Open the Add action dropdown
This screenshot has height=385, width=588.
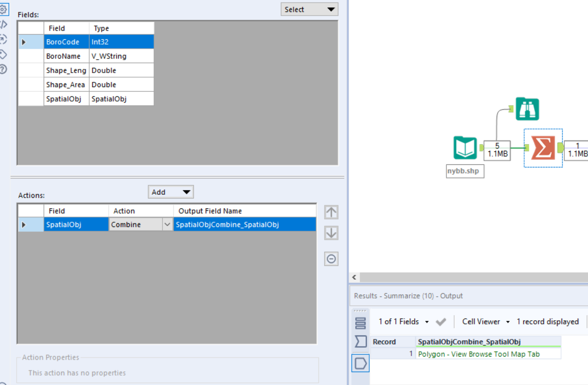[x=171, y=192]
